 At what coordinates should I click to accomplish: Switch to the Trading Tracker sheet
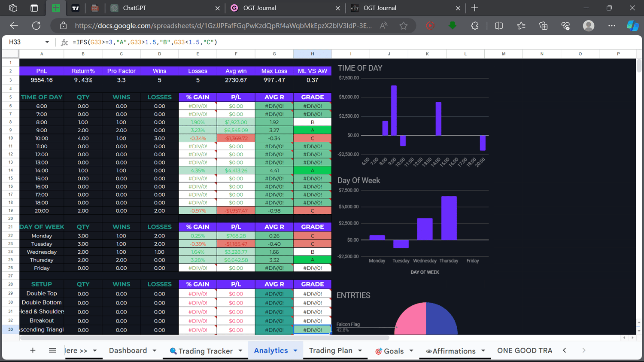(x=201, y=351)
